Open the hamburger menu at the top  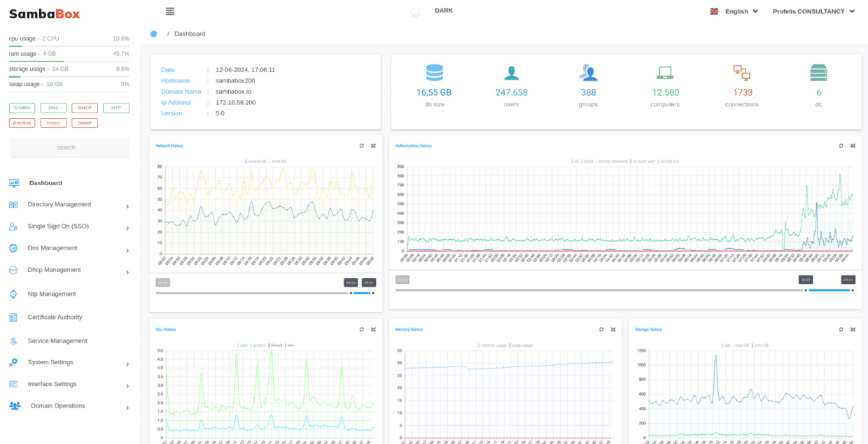click(169, 10)
